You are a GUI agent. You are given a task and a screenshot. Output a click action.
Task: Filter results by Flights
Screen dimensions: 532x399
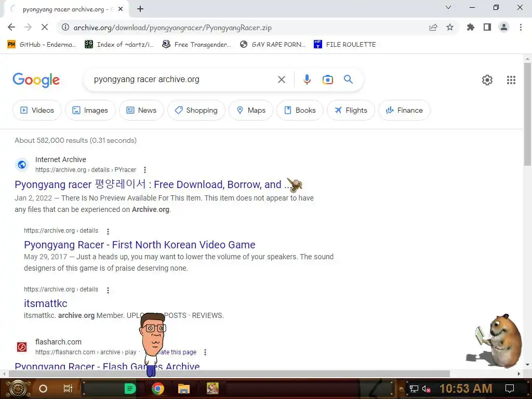pos(351,110)
